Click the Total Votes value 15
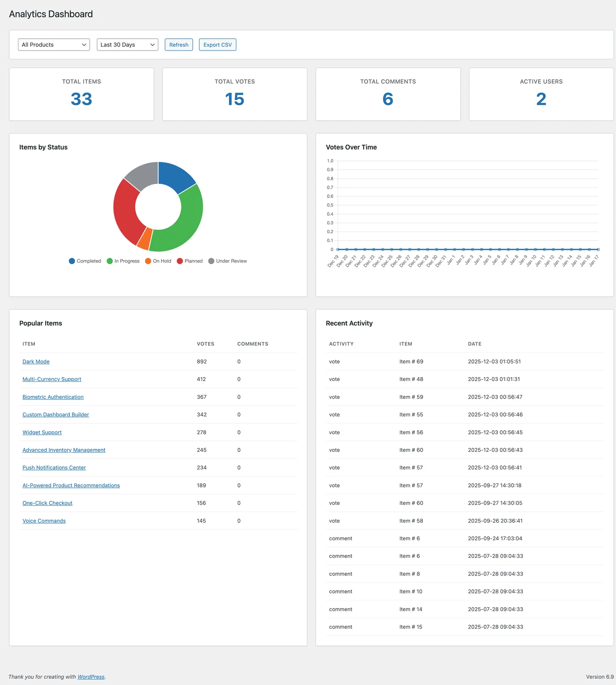The height and width of the screenshot is (685, 616). 235,99
